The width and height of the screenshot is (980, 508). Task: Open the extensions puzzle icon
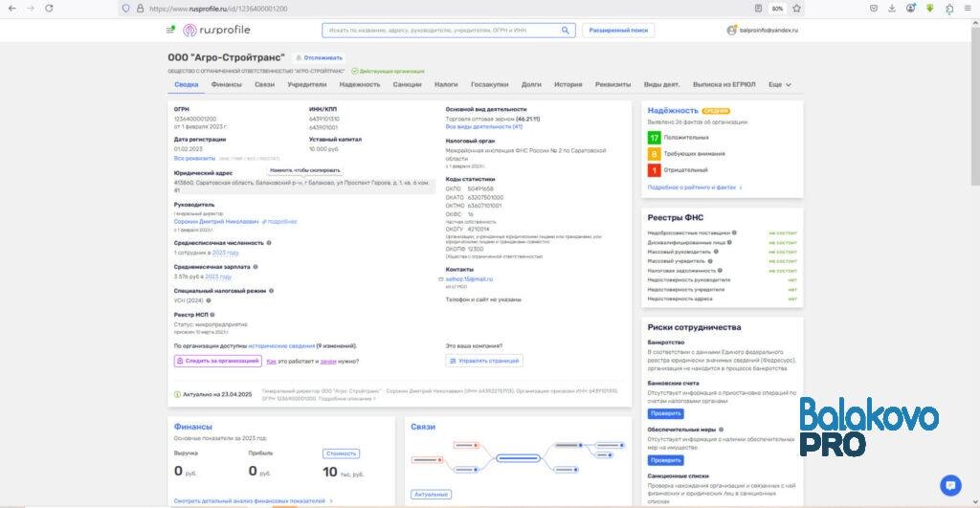(x=949, y=9)
